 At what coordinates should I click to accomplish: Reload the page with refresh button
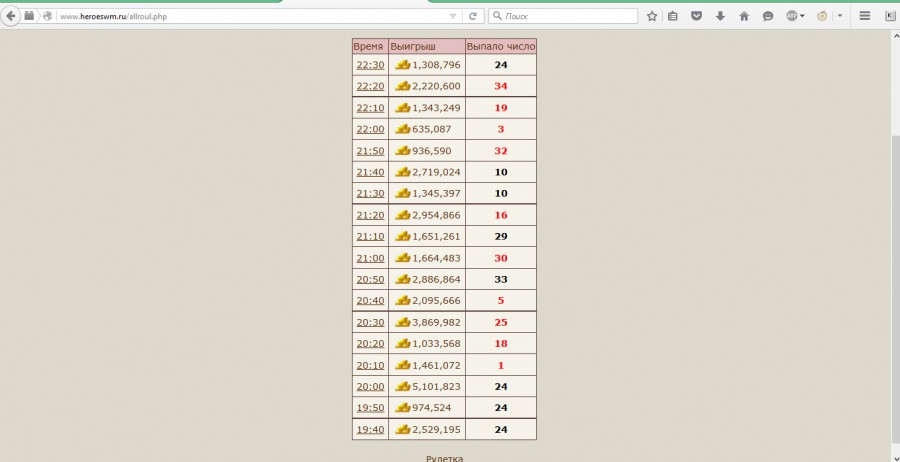[x=473, y=16]
